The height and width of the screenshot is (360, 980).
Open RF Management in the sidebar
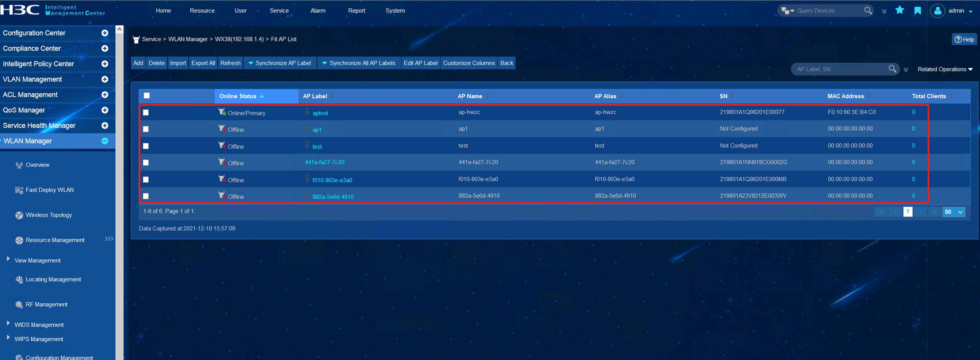point(46,304)
